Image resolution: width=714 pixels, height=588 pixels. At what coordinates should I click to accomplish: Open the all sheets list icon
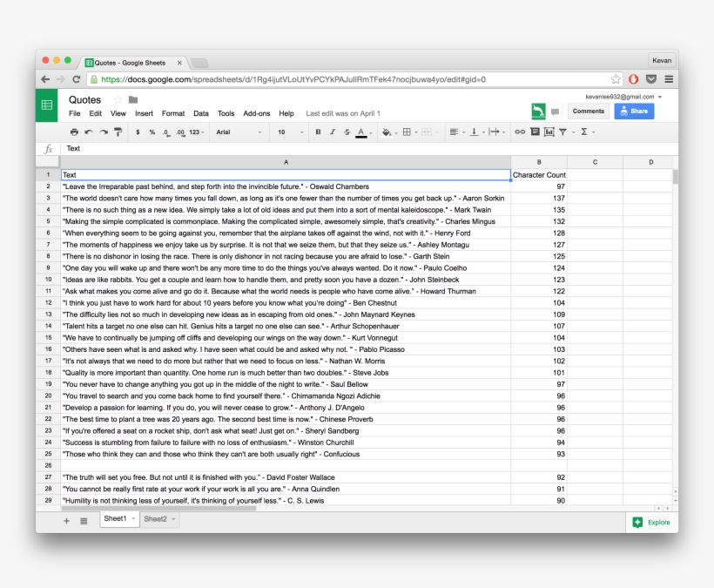pyautogui.click(x=84, y=521)
